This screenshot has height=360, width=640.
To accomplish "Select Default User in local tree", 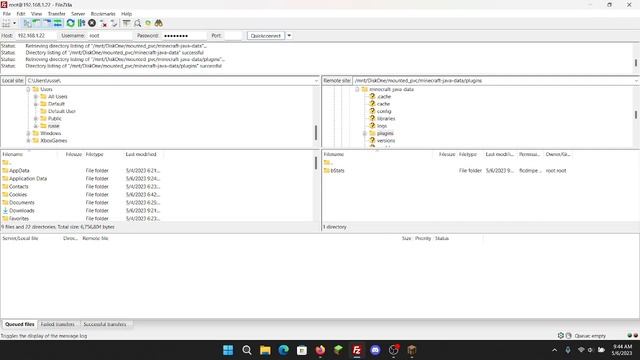I will [62, 111].
